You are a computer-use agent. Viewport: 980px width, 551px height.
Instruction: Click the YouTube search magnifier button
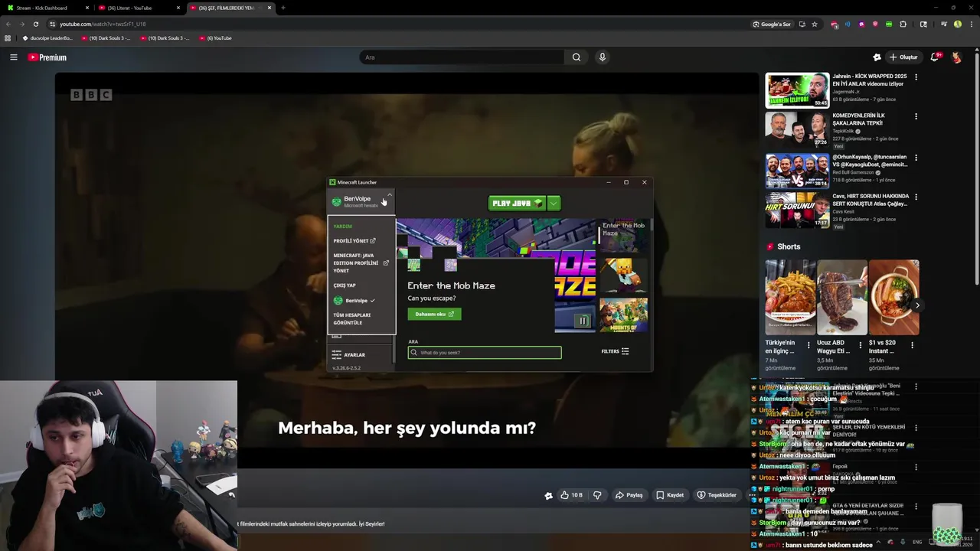[x=577, y=57]
